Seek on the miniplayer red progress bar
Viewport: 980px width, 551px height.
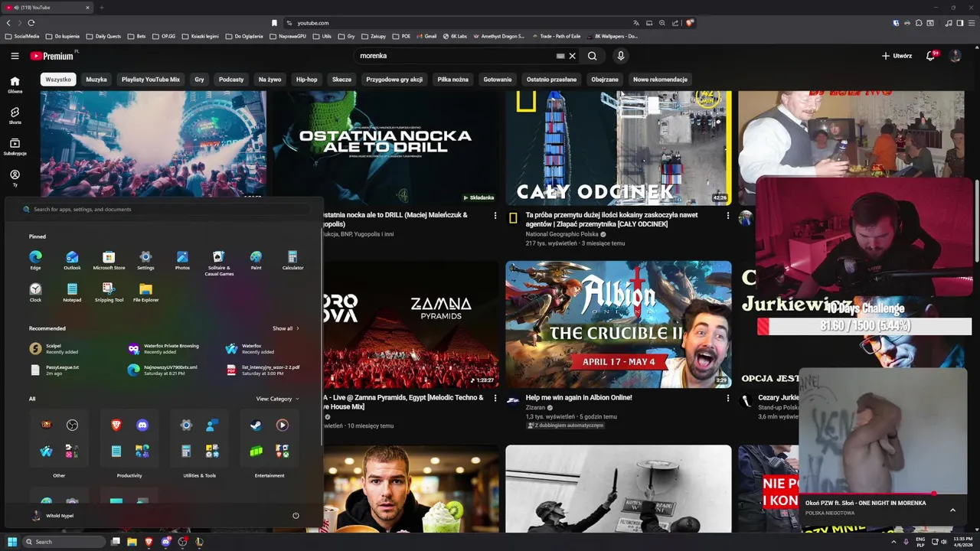tap(882, 494)
